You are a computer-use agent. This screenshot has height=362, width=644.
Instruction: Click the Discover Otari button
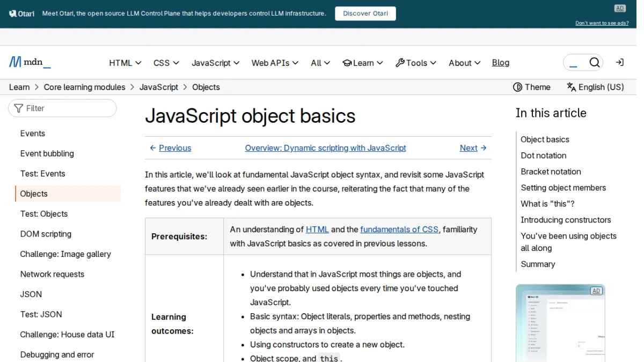tap(365, 13)
